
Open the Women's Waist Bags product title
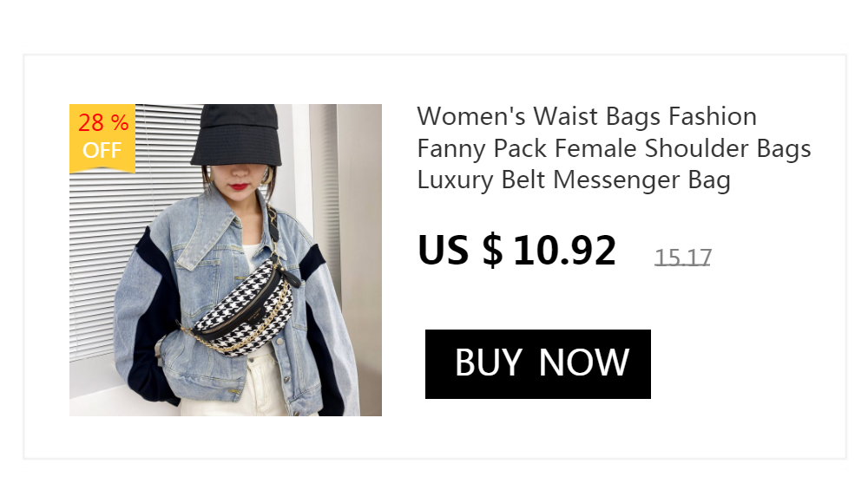[x=614, y=148]
